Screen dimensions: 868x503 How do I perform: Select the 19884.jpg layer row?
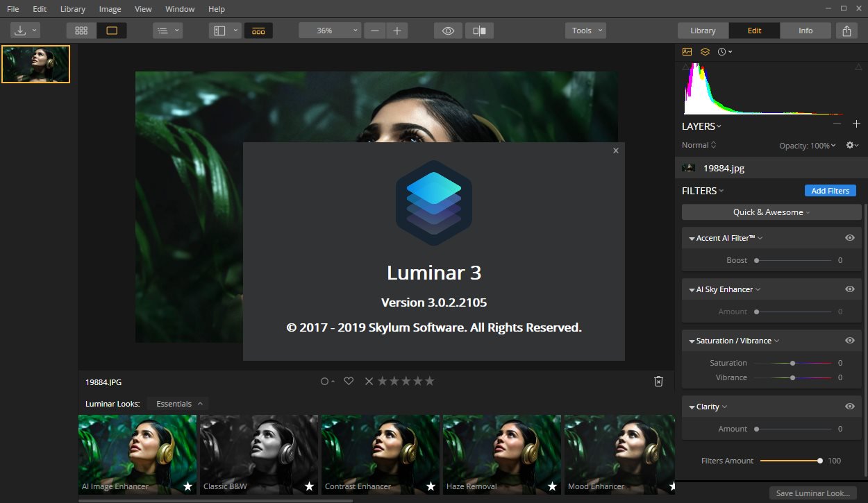[x=771, y=168]
